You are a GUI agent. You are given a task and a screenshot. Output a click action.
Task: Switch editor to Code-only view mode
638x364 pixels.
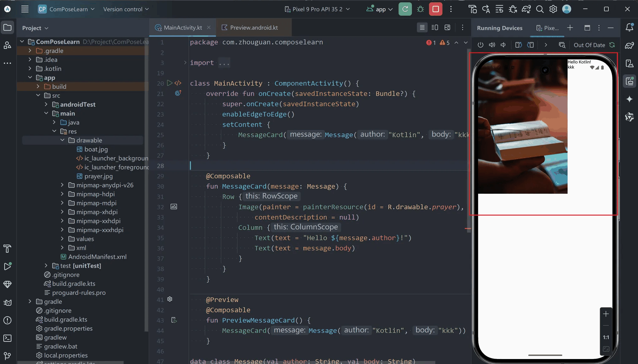[422, 28]
